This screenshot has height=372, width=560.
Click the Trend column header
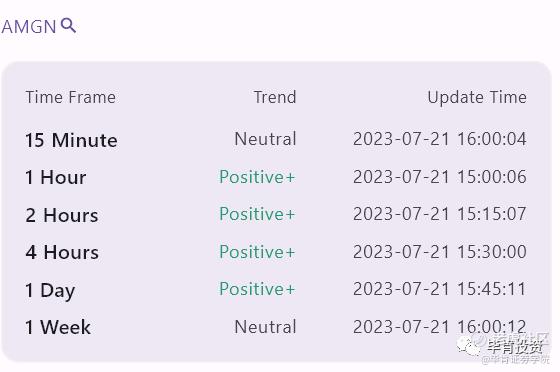(x=275, y=97)
